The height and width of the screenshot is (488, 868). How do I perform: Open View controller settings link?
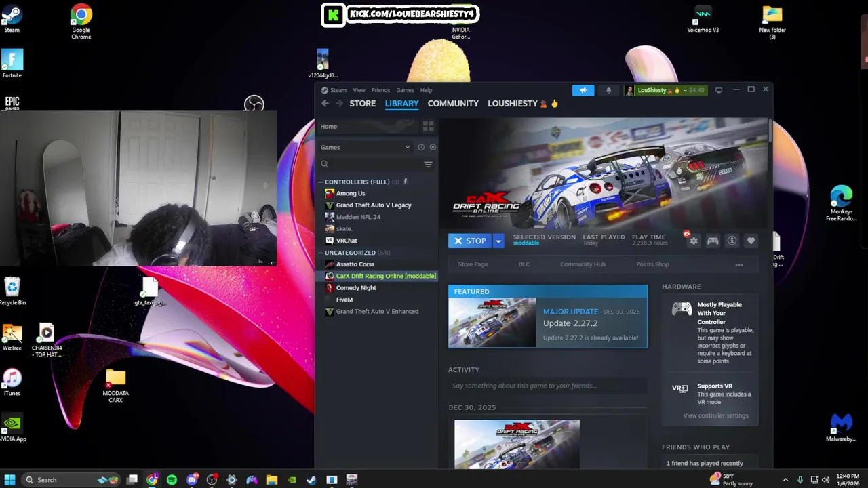(x=715, y=415)
